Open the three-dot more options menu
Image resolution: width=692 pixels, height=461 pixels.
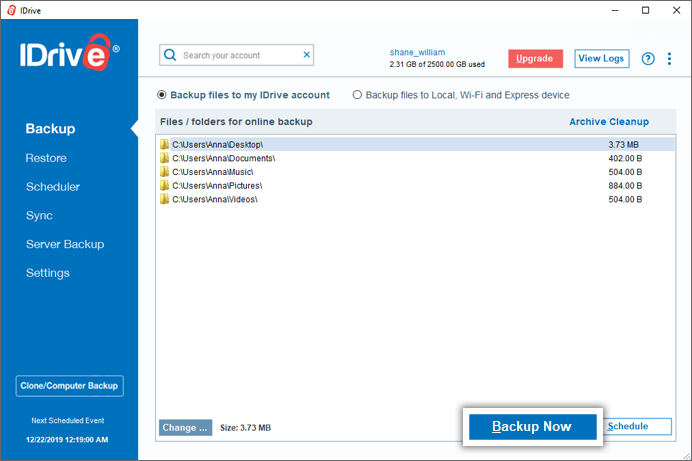click(670, 58)
